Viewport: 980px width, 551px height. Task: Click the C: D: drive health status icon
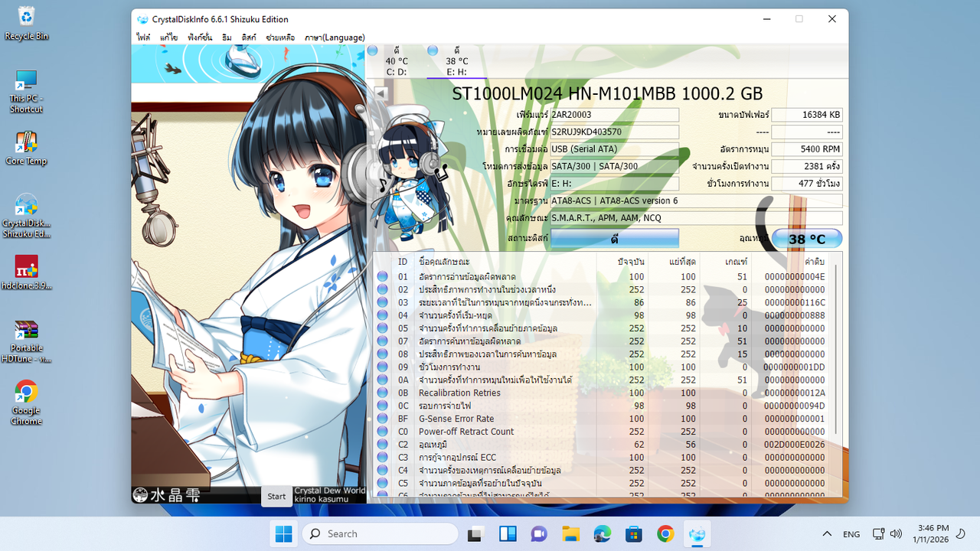pyautogui.click(x=372, y=51)
